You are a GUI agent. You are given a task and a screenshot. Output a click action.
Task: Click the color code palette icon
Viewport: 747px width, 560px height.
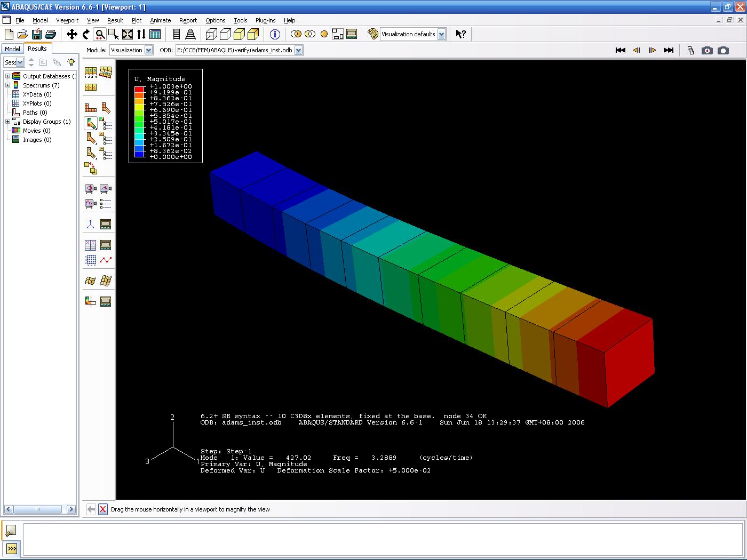tap(373, 35)
